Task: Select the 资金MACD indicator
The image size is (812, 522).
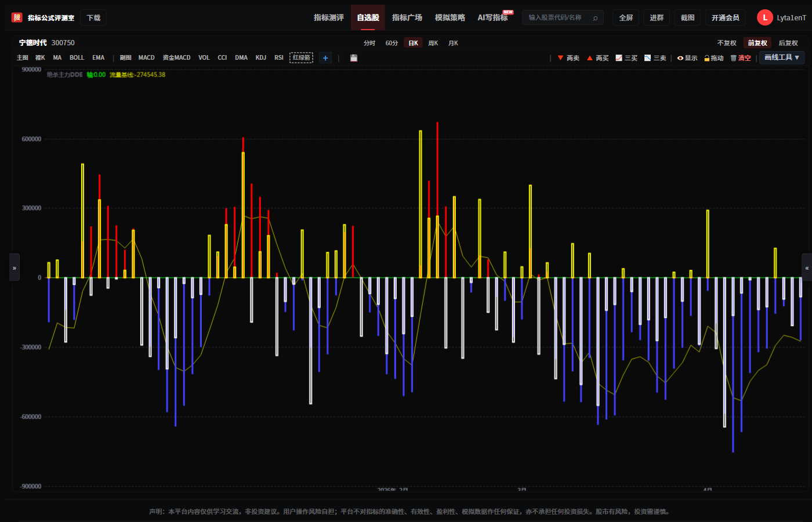Action: coord(176,58)
